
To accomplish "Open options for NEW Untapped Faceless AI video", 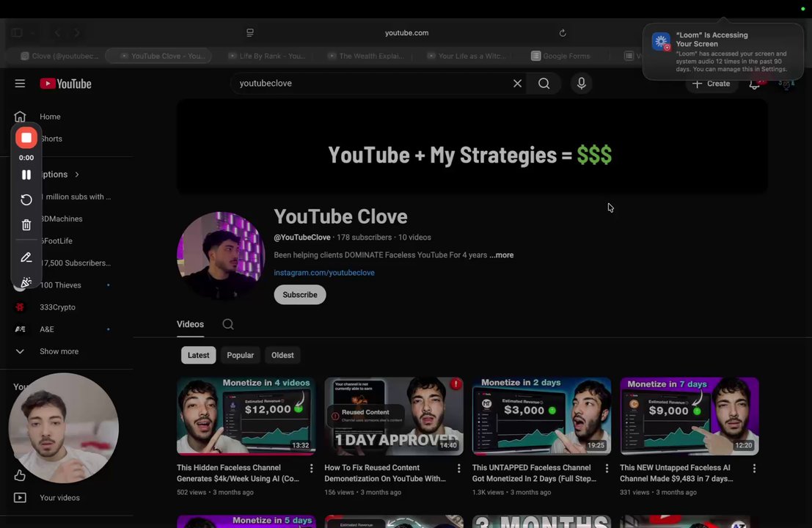I will tap(755, 469).
